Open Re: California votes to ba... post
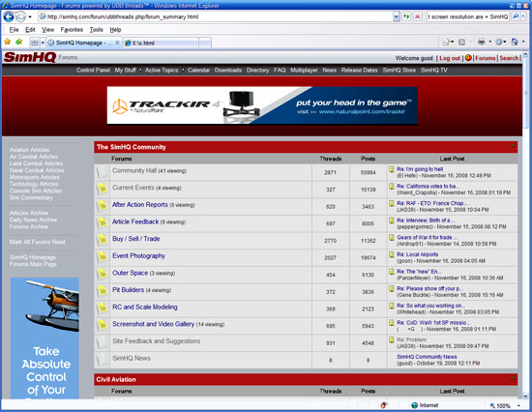 429,186
